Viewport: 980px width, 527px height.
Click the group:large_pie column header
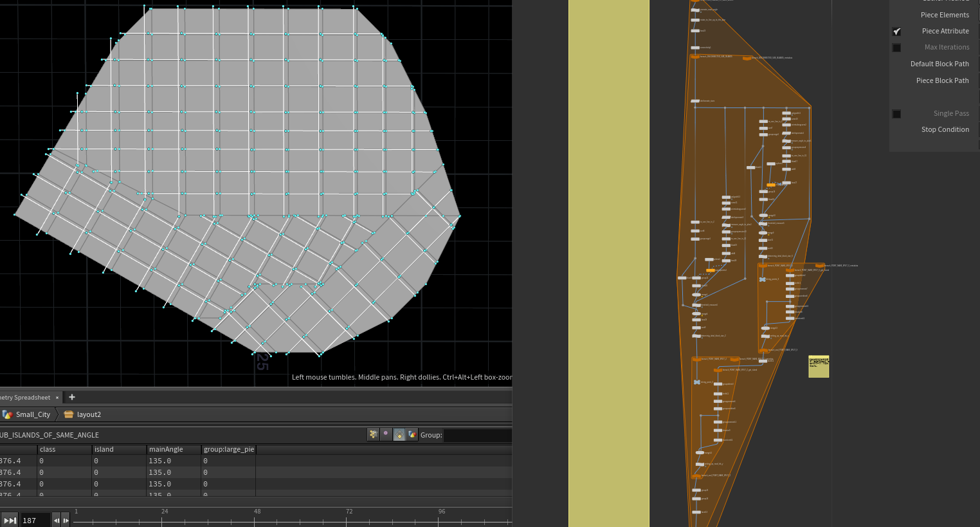[x=228, y=449]
